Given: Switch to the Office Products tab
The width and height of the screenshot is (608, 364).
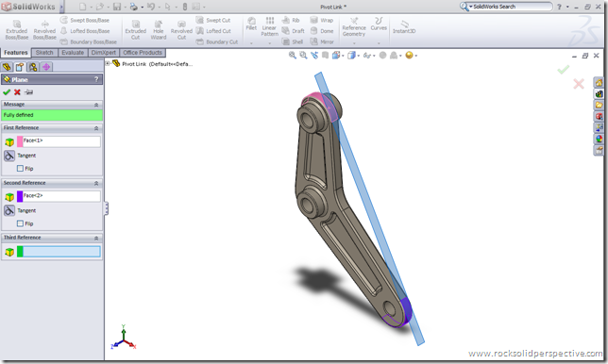Looking at the screenshot, I should (x=143, y=53).
